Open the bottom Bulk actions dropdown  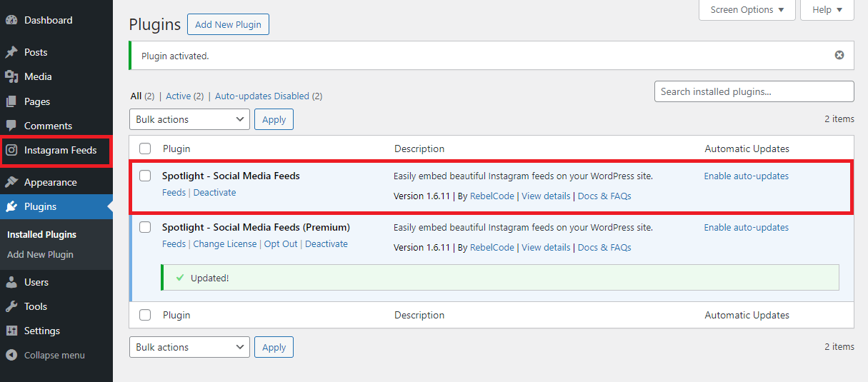[189, 347]
